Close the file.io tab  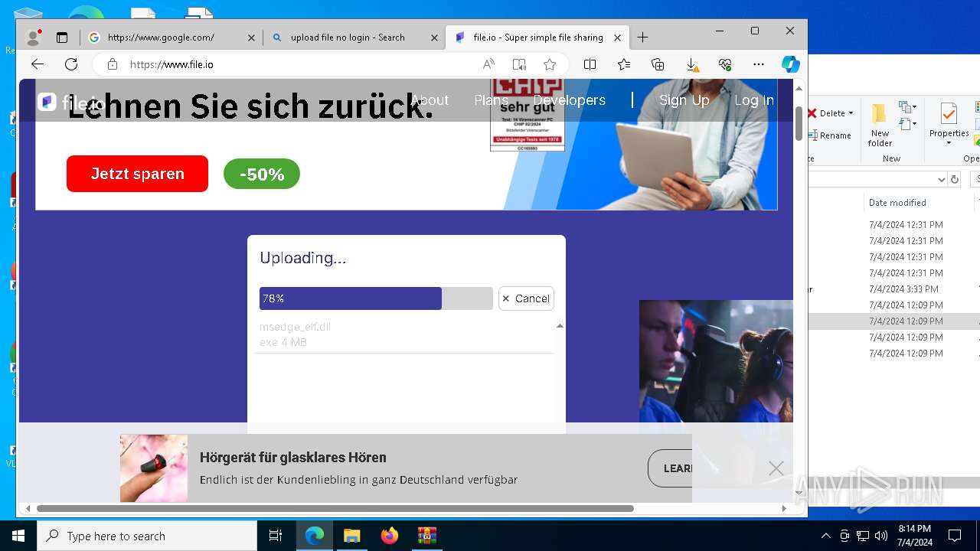click(617, 37)
